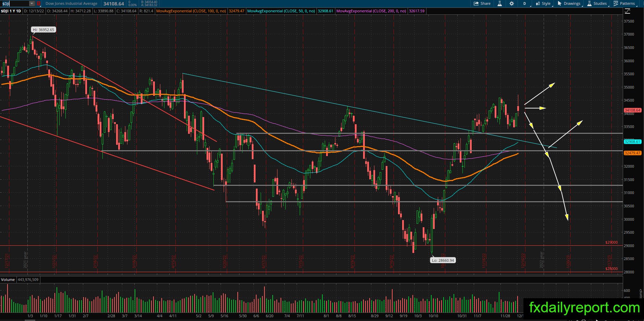Click the ask value A: 34183.32
644x321 pixels.
coord(149,5)
